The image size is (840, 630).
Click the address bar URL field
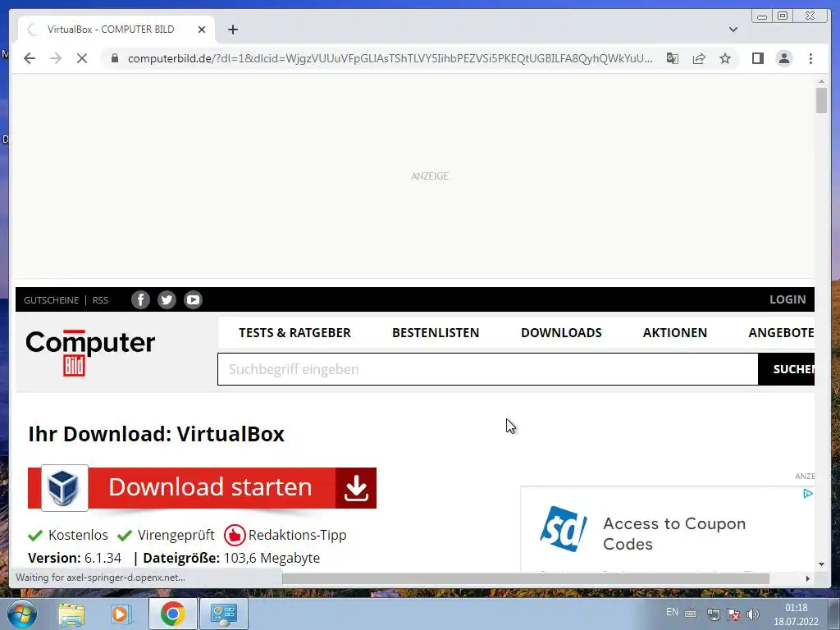pos(390,58)
